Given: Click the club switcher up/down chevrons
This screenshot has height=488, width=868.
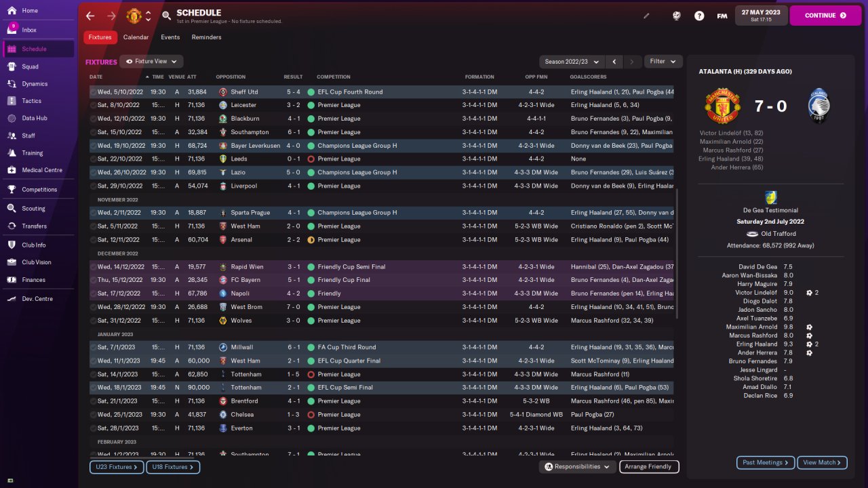Looking at the screenshot, I should point(149,16).
